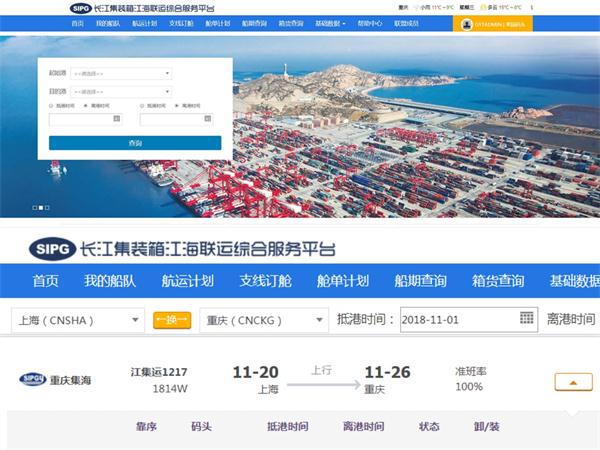Click the calendar icon beside 2018-11-01
Image resolution: width=600 pixels, height=450 pixels.
(527, 319)
